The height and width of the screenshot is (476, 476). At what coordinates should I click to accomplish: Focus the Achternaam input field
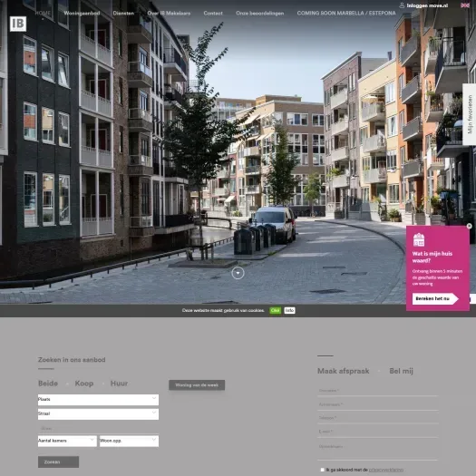click(x=378, y=404)
